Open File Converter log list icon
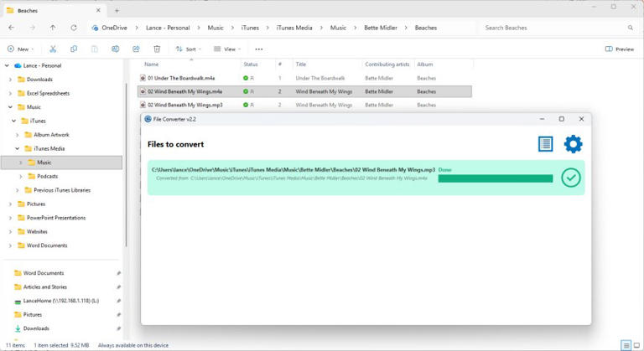The image size is (644, 351). coord(545,144)
